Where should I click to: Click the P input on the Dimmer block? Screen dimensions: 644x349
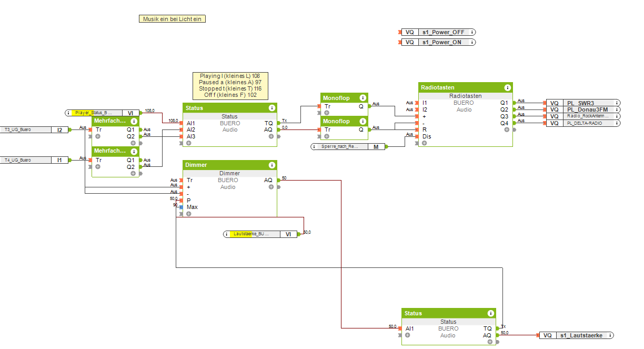pyautogui.click(x=188, y=201)
